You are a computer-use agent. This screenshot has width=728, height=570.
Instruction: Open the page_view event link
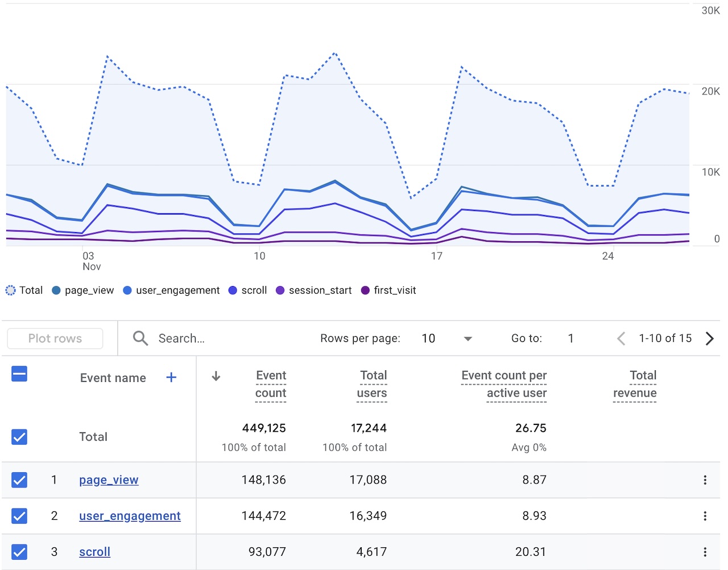(x=108, y=480)
